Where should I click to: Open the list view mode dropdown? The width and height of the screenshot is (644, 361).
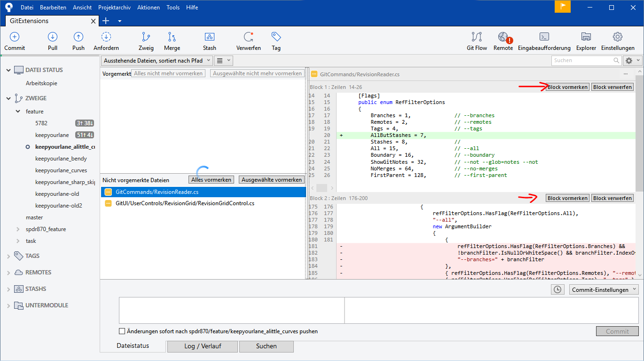pyautogui.click(x=223, y=60)
